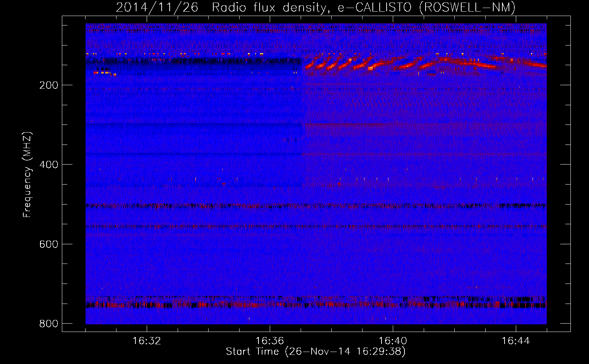Click the 200 frequency tick label

click(x=49, y=85)
